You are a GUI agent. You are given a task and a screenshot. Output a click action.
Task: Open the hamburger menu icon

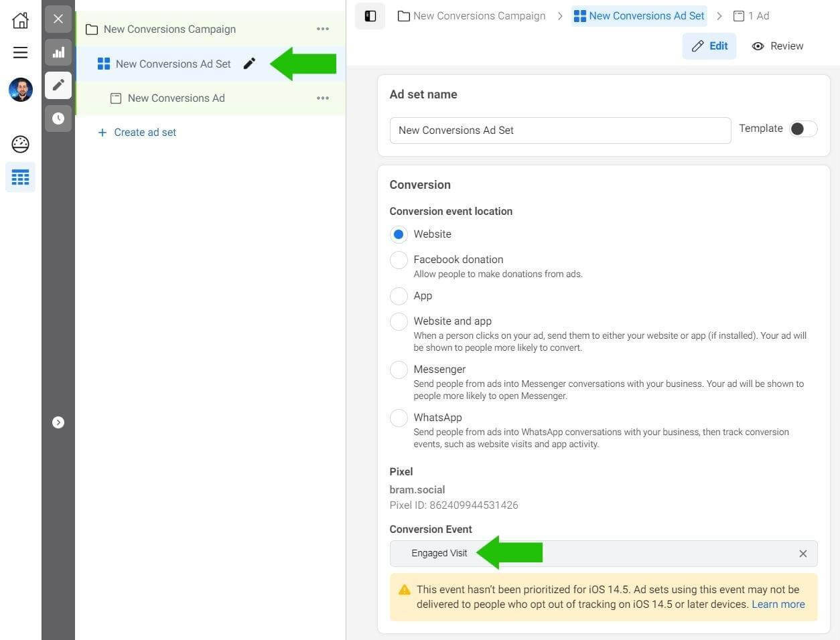(x=21, y=52)
